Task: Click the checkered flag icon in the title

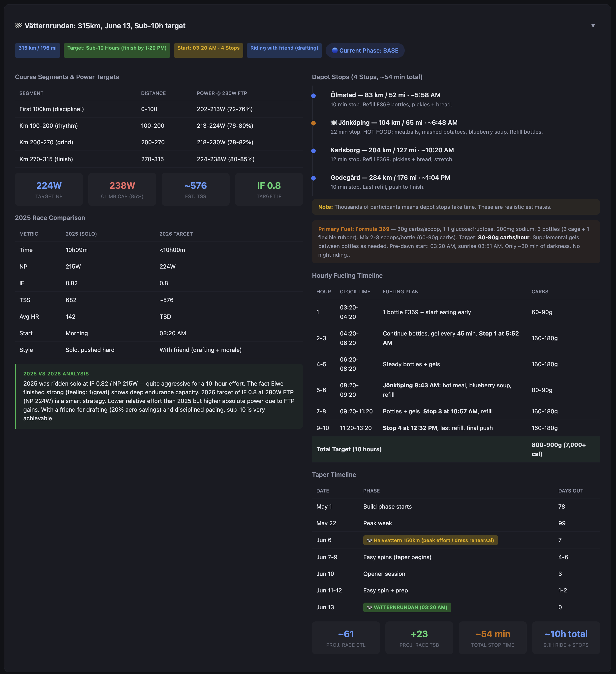Action: 19,26
